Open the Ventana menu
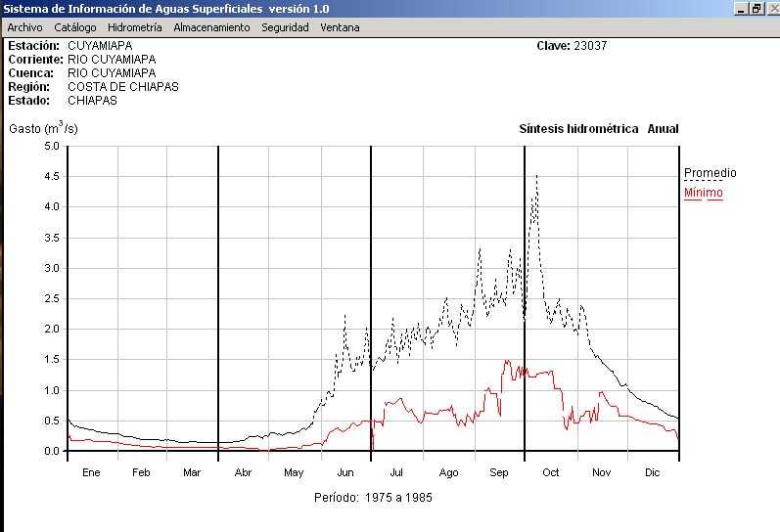Viewport: 780px width, 532px height. [x=340, y=27]
